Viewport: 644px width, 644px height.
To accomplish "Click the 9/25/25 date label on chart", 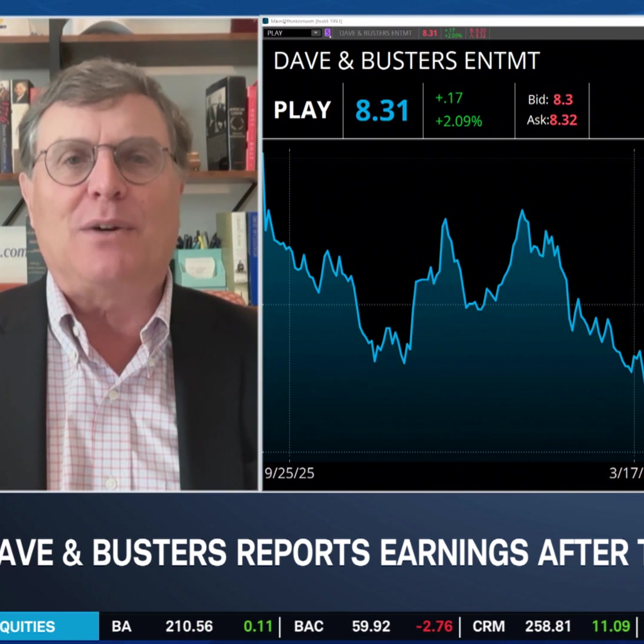I will click(289, 473).
